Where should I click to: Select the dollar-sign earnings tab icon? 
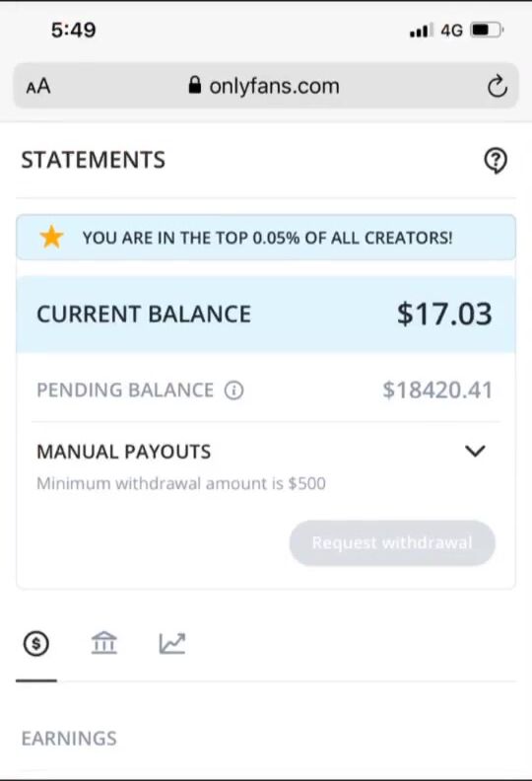pos(36,644)
